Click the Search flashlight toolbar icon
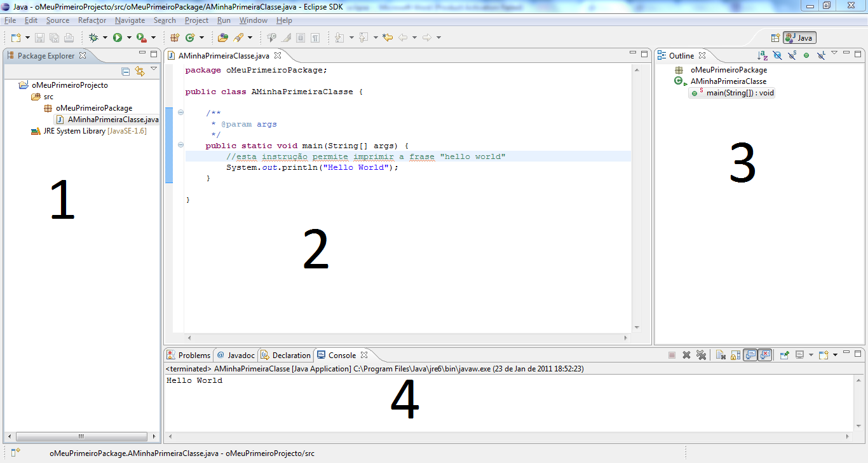Screen dimensions: 868x463 coord(238,38)
